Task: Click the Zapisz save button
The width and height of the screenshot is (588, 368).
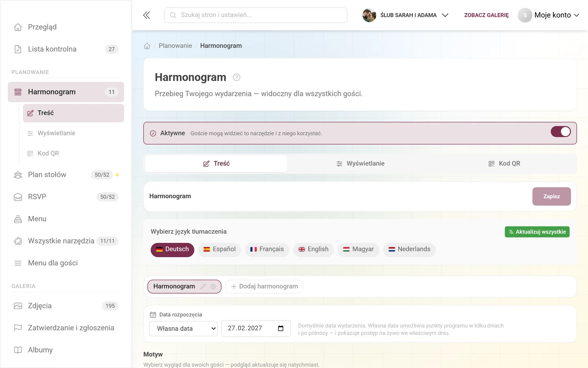Action: [x=552, y=197]
